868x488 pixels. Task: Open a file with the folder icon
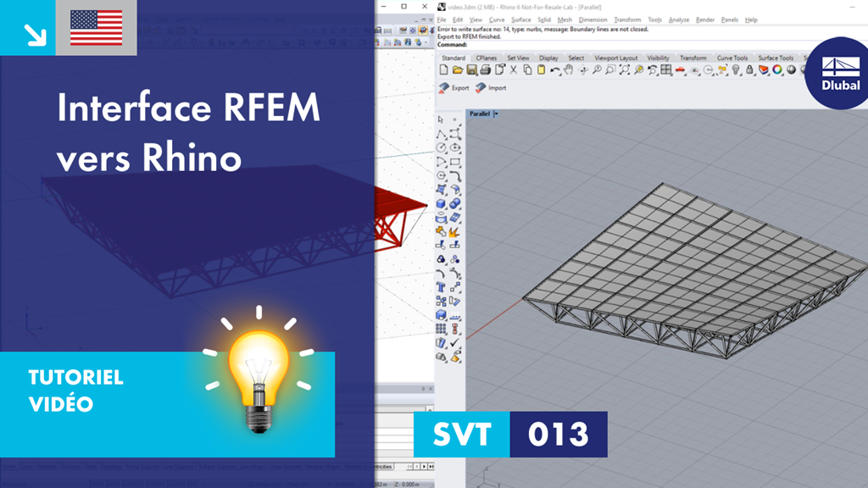pyautogui.click(x=457, y=70)
